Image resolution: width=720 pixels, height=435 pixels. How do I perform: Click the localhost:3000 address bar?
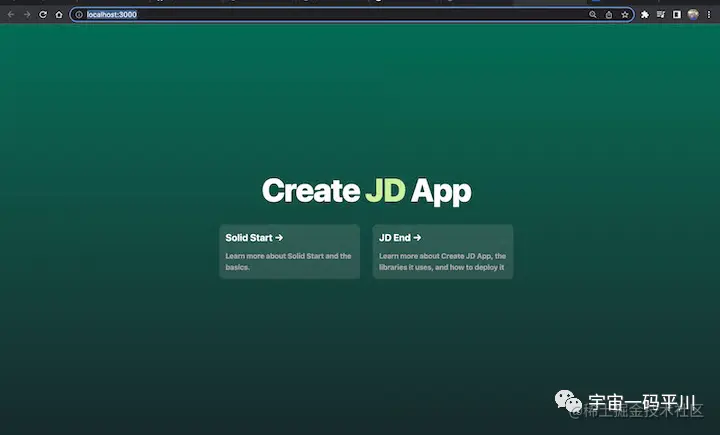pyautogui.click(x=352, y=15)
